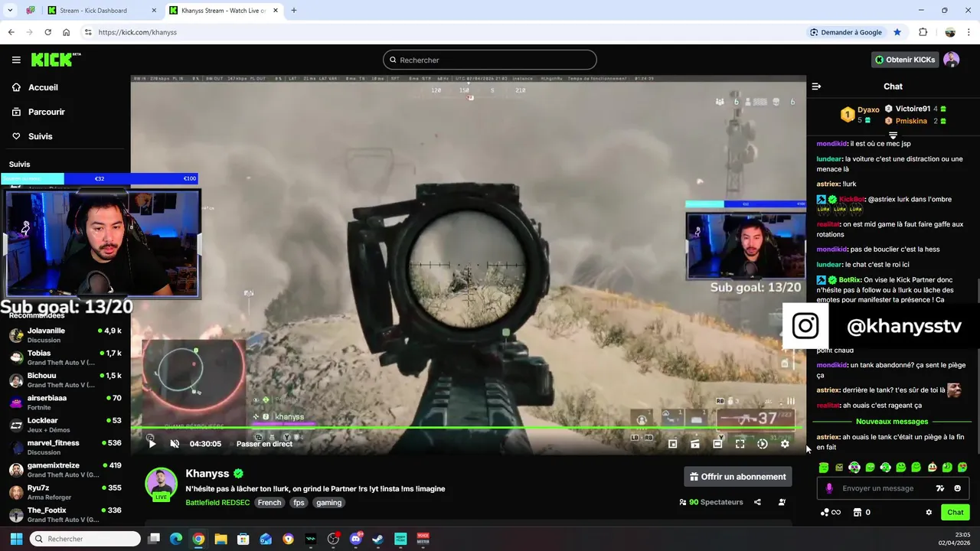Open Chrome extensions puzzle icon
This screenshot has width=980, height=551.
pos(923,32)
